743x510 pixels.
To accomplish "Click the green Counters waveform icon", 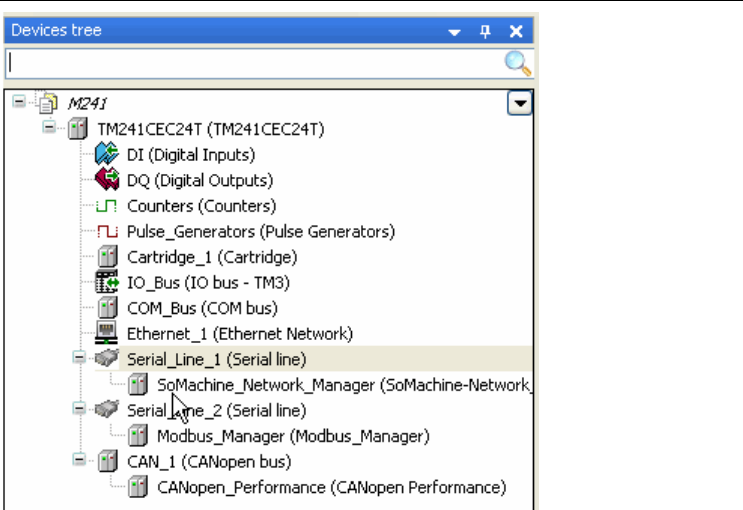I will tap(107, 206).
